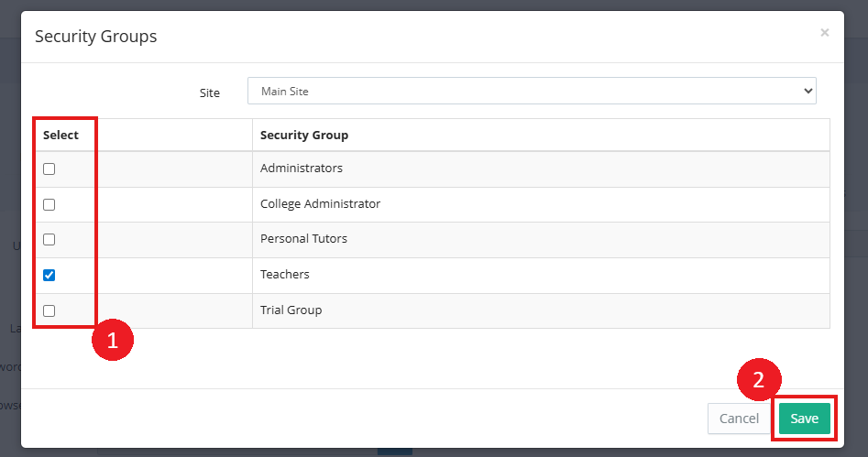Tick the College Administrator checkbox
868x457 pixels.
pyautogui.click(x=49, y=204)
